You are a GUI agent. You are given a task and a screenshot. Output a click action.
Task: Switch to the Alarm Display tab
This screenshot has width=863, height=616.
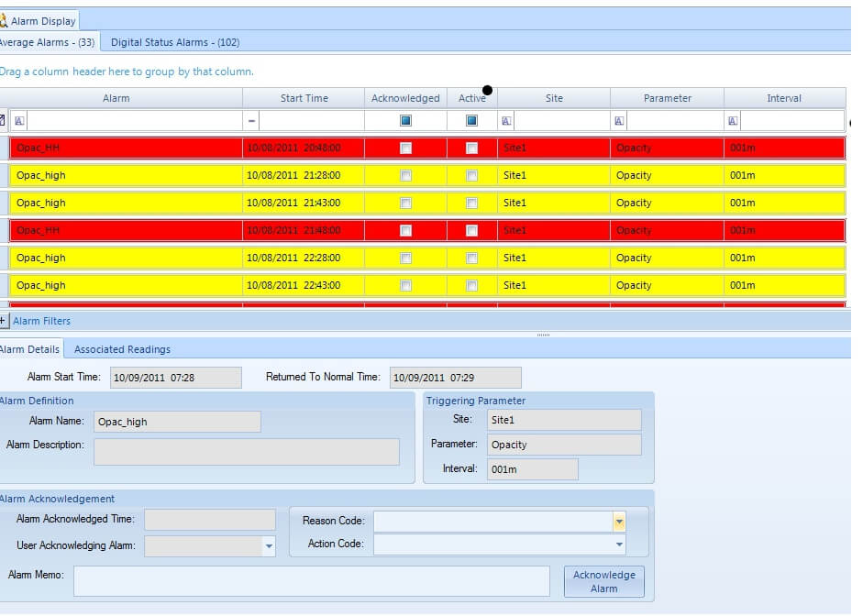click(x=39, y=21)
